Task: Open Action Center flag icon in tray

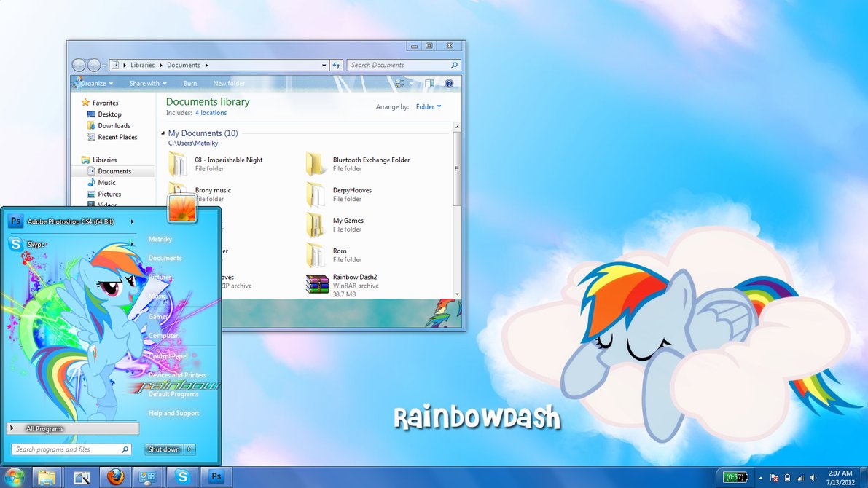Action: point(774,478)
